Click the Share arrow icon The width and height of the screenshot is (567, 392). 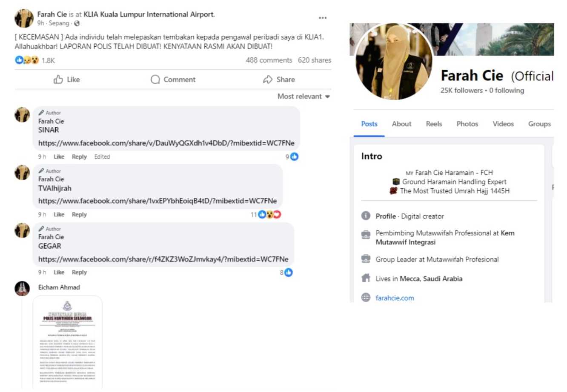click(x=268, y=80)
